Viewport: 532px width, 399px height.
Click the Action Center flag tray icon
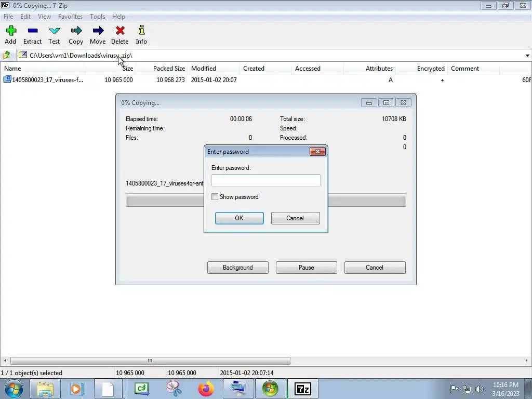point(454,389)
